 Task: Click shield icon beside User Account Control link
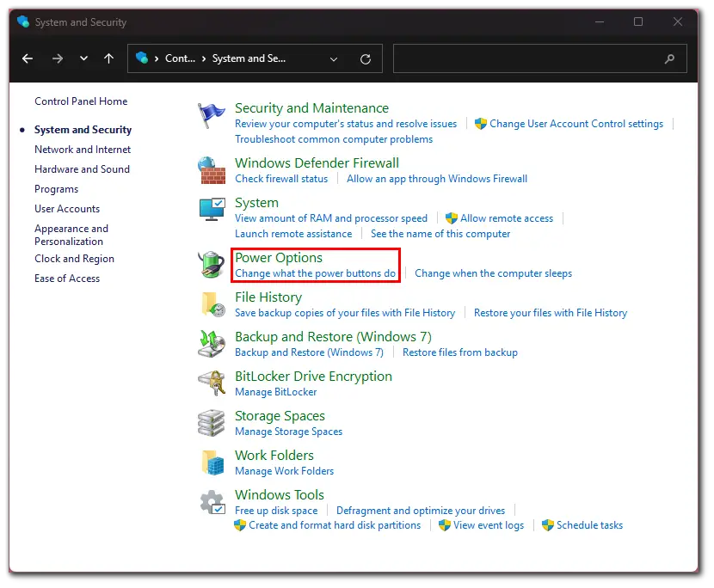480,124
